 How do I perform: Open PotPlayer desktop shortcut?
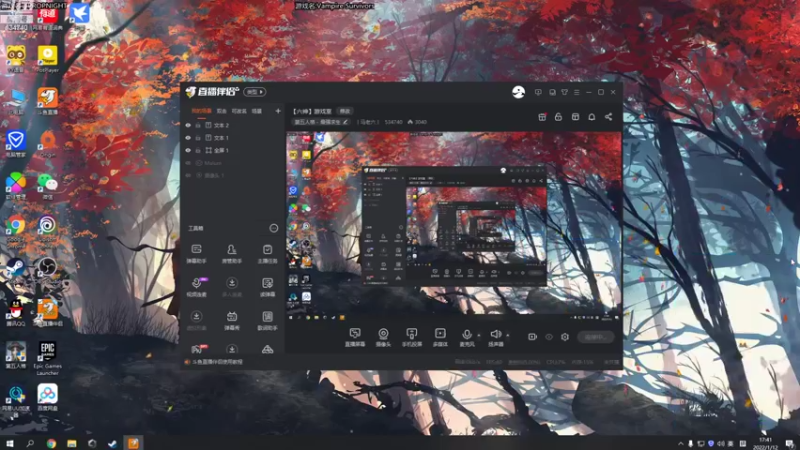tap(47, 59)
